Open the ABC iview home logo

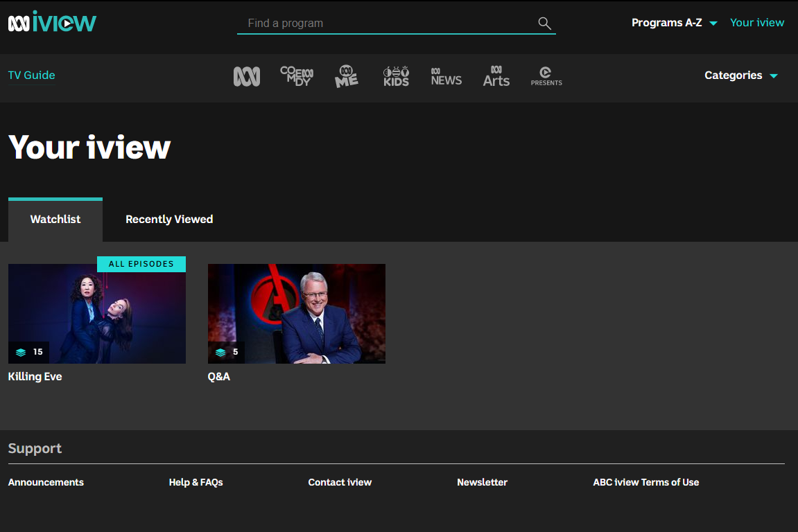tap(52, 21)
